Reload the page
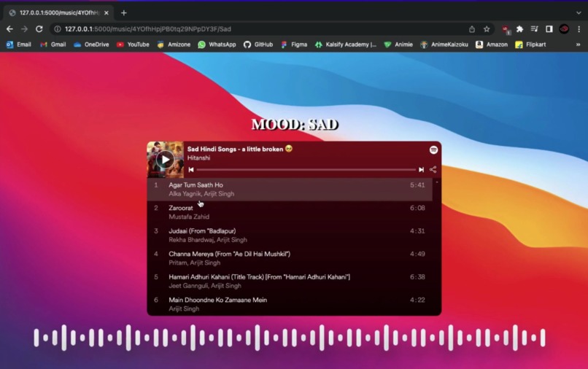 click(39, 29)
